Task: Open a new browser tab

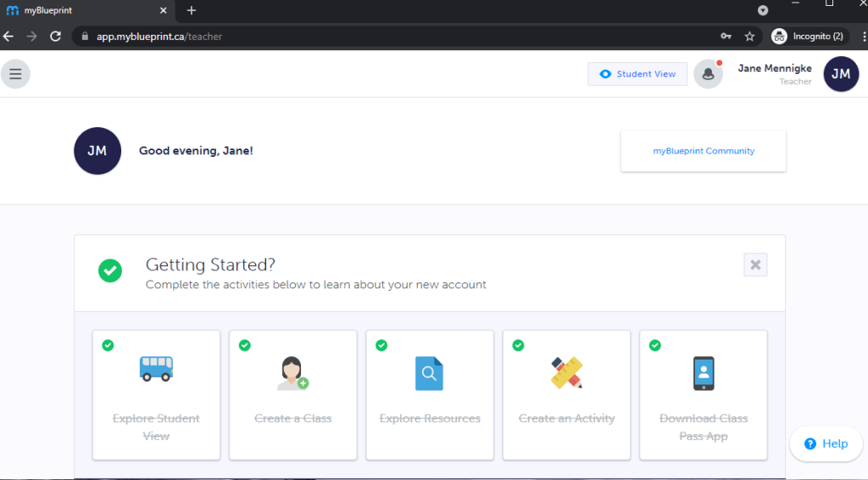Action: [192, 10]
